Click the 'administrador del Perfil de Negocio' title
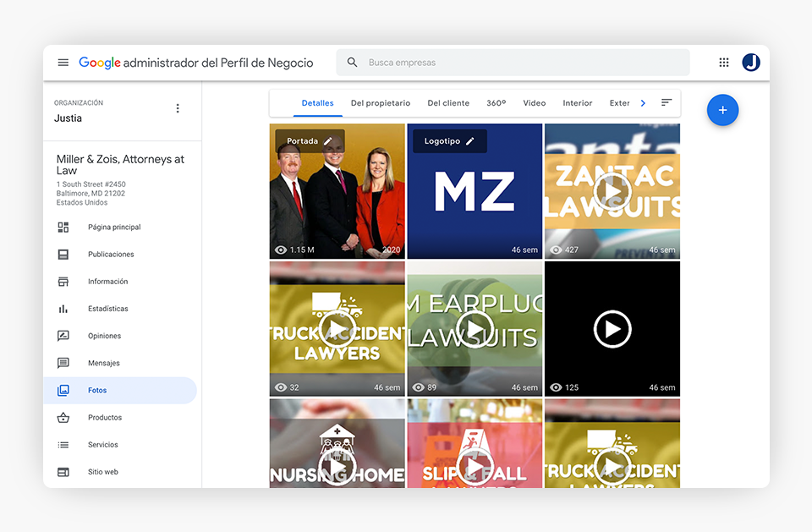Image resolution: width=812 pixels, height=532 pixels. coord(218,63)
